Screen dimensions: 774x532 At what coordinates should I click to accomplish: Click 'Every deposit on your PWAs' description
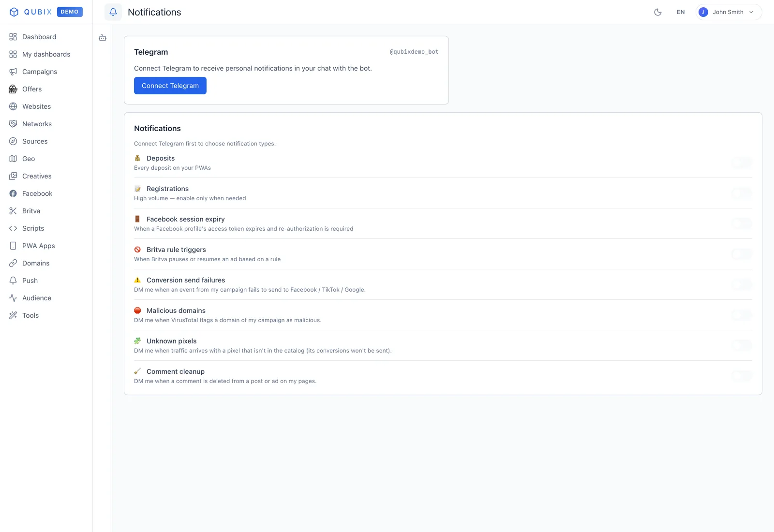pyautogui.click(x=172, y=168)
